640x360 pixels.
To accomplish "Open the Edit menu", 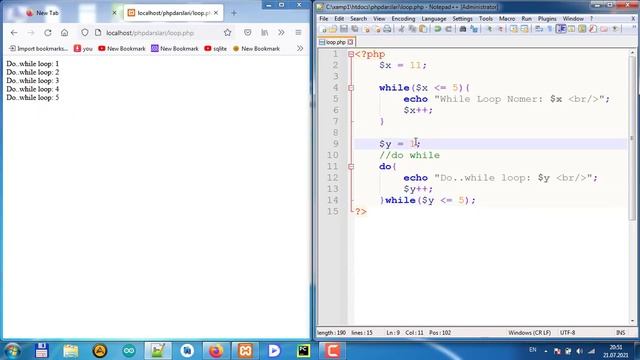I will (x=339, y=19).
